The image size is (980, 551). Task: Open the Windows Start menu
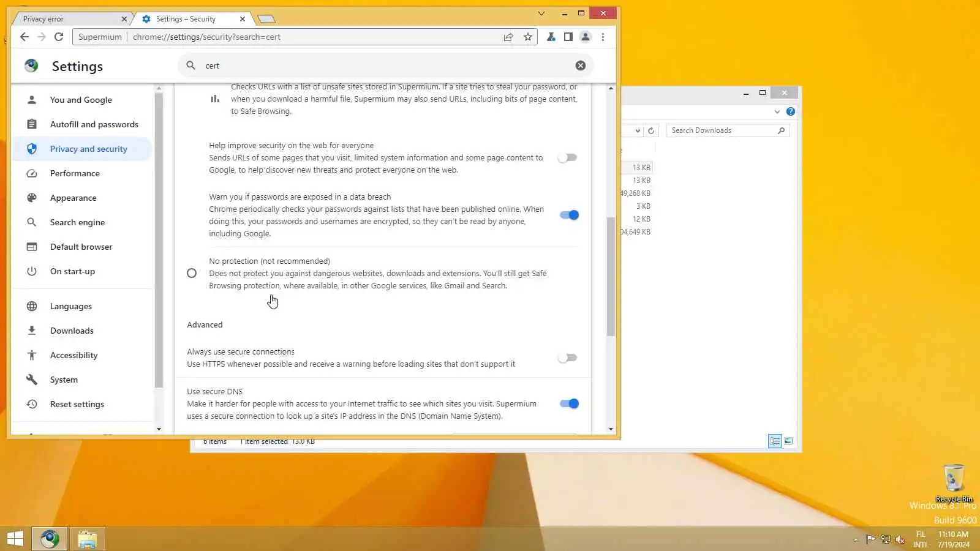coord(15,539)
